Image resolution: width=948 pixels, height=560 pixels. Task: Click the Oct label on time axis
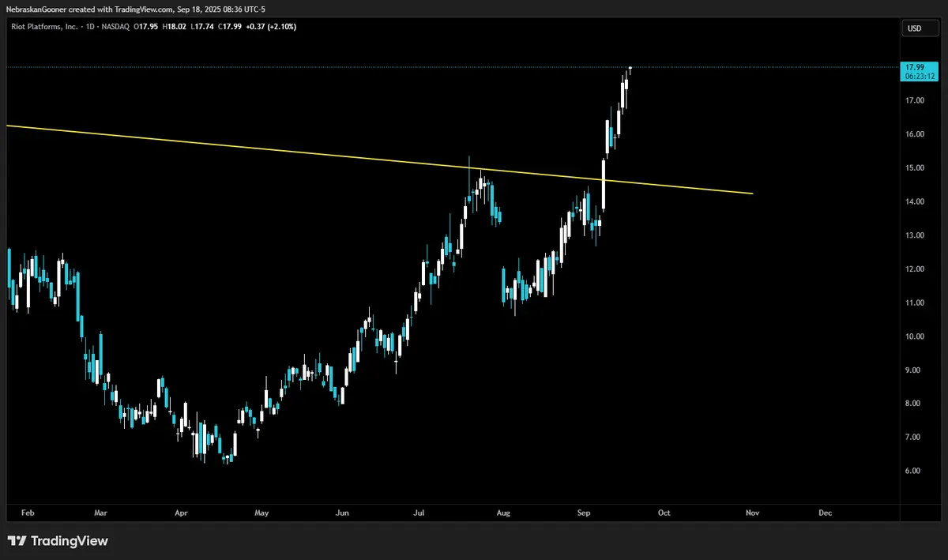click(664, 513)
